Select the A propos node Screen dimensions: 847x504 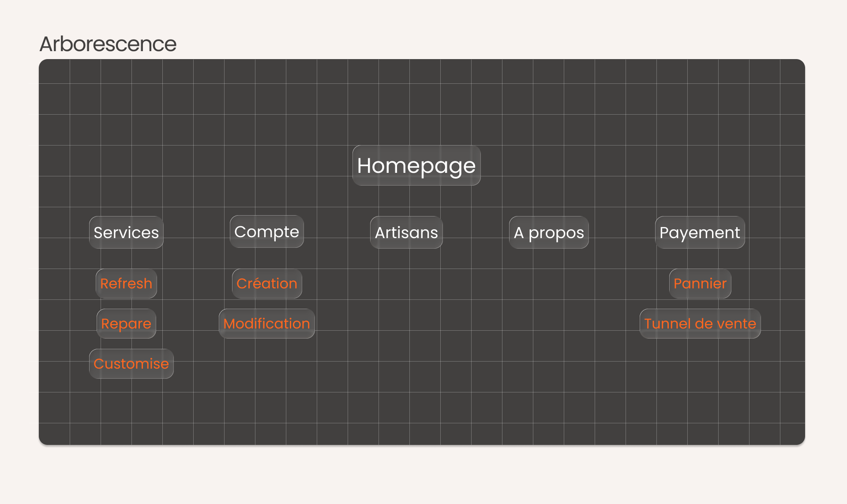tap(549, 232)
